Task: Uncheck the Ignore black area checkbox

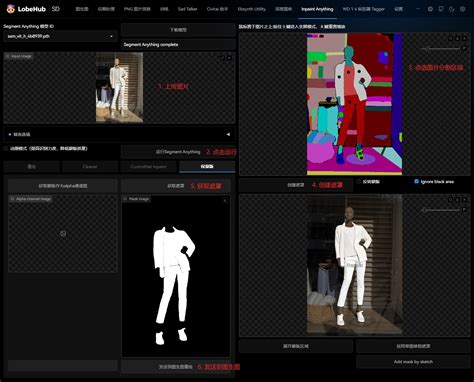Action: coord(416,181)
